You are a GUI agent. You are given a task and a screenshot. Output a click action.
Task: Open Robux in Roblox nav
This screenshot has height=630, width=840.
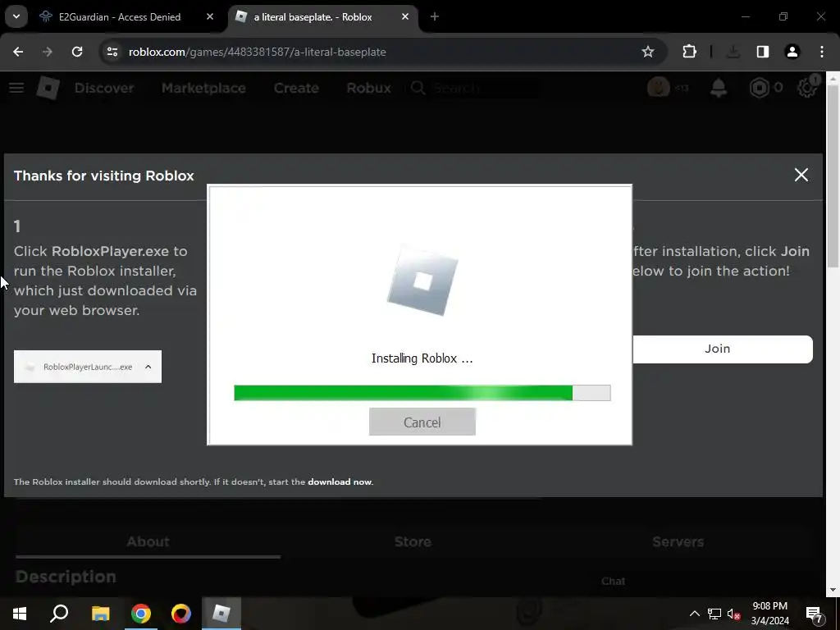tap(368, 88)
